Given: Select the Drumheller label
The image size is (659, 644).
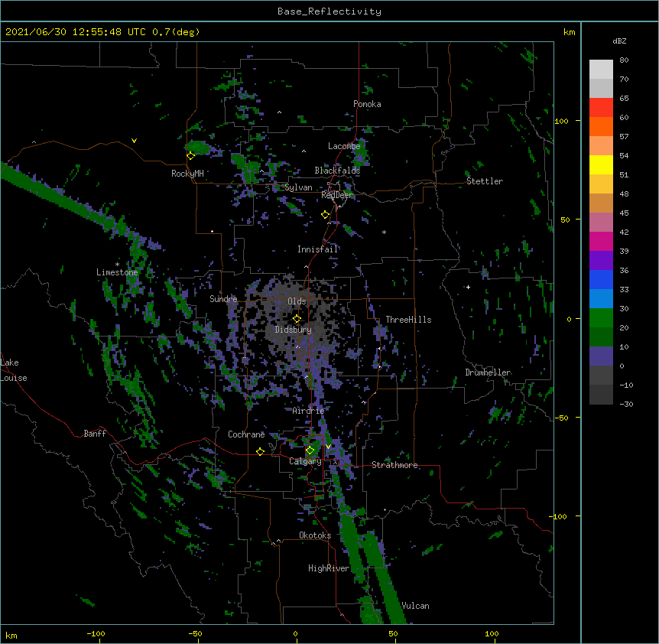Looking at the screenshot, I should click(488, 372).
